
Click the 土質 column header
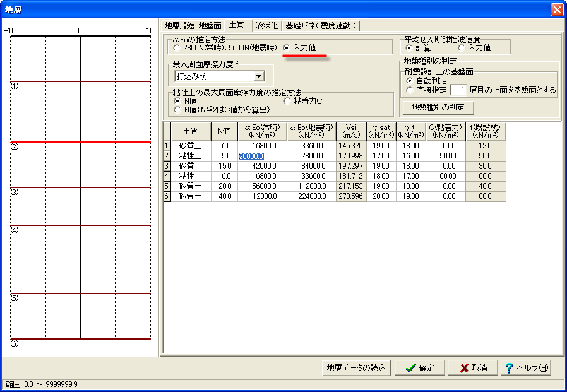point(191,131)
